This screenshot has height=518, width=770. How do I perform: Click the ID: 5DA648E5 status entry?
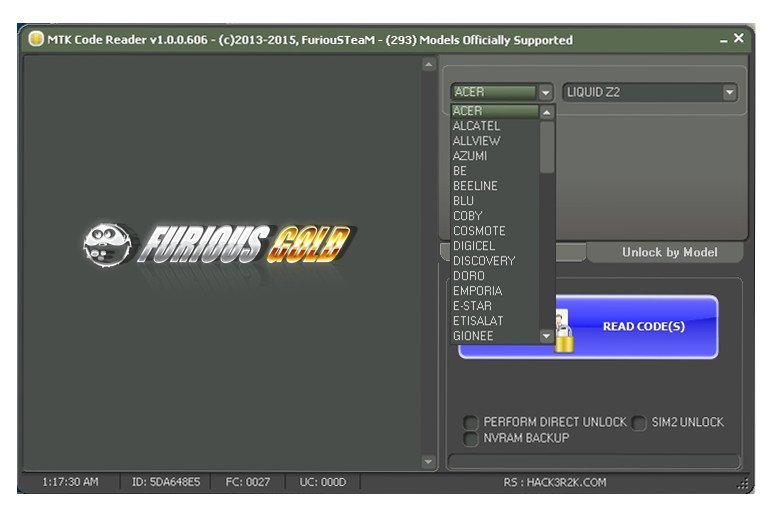click(166, 482)
